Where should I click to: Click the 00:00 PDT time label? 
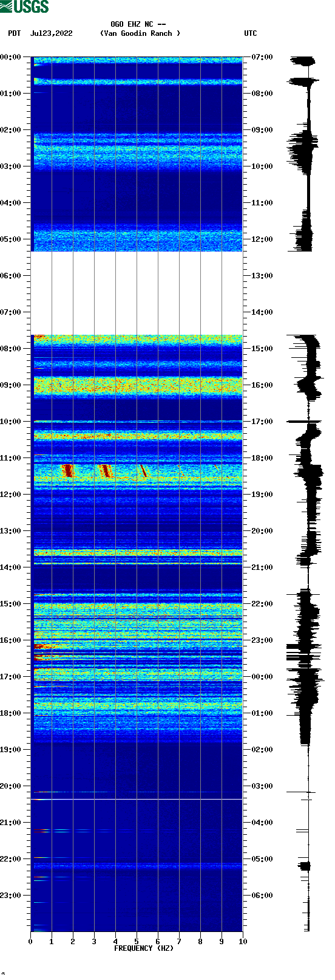(11, 57)
